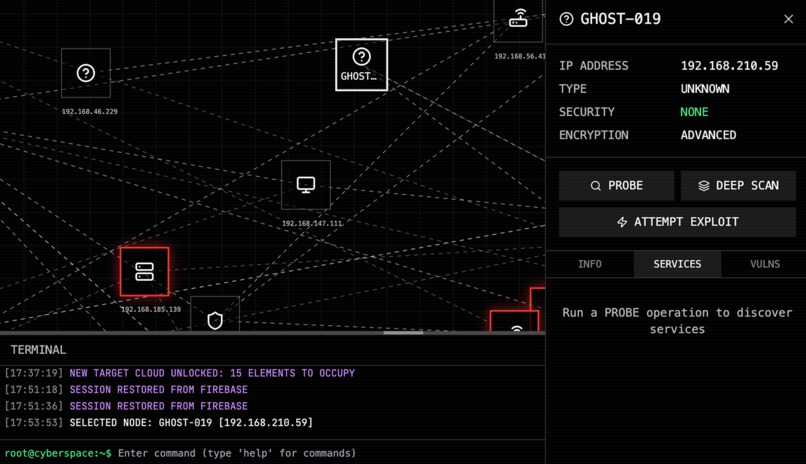Click the 192.168.46.229 node label

click(x=89, y=112)
